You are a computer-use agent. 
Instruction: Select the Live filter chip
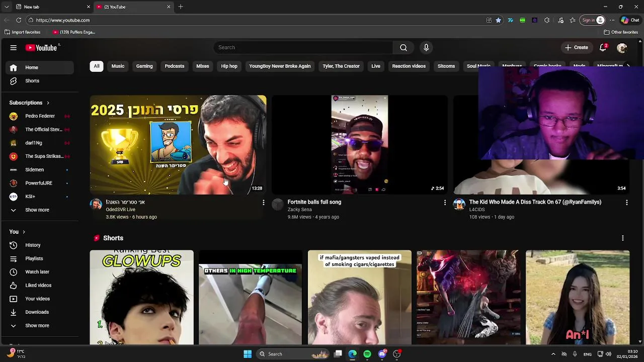376,66
